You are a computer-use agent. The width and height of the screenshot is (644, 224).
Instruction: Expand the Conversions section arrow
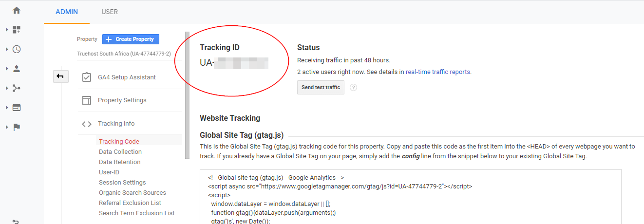[x=7, y=127]
